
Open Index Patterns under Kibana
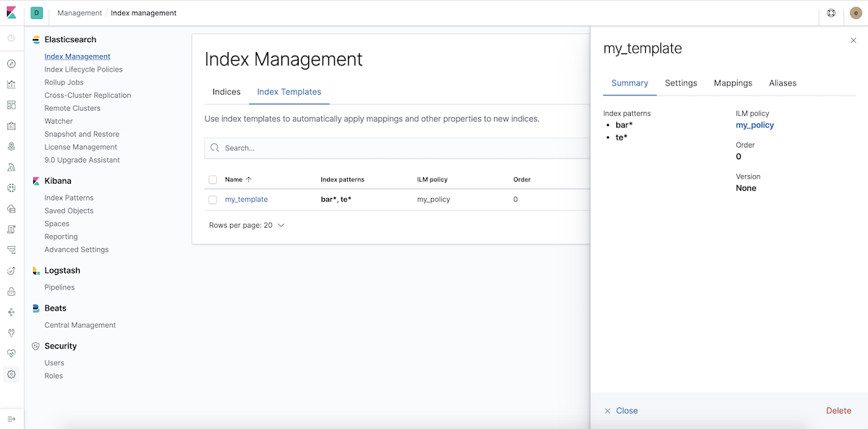[69, 197]
